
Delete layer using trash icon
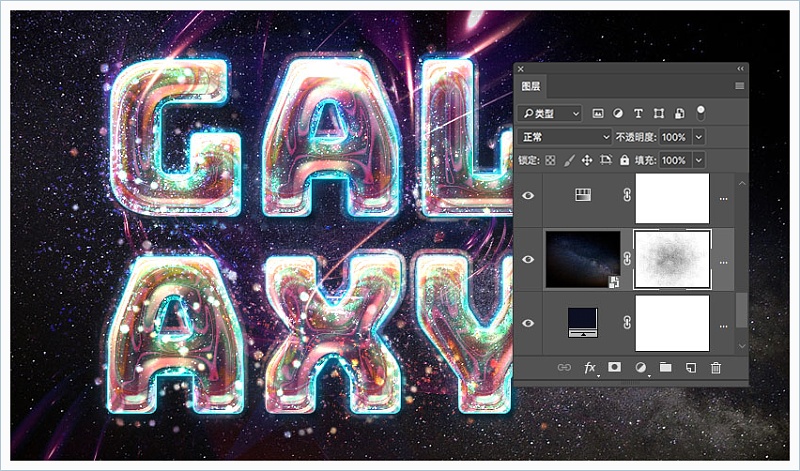(x=715, y=368)
